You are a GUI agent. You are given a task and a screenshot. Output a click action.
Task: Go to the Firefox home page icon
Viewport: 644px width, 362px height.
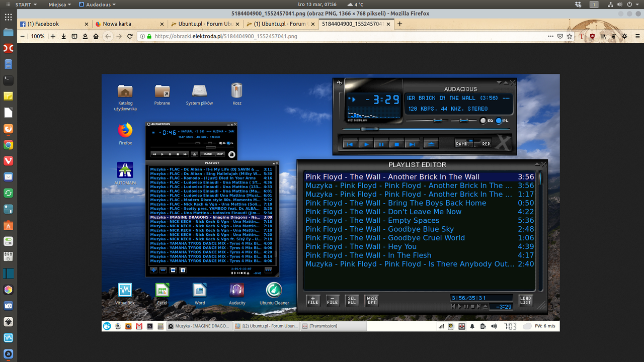click(96, 36)
